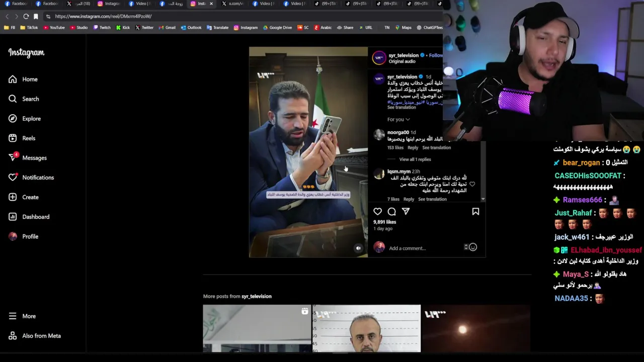Open the Twitch bookmark
The image size is (644, 362).
coord(102,28)
